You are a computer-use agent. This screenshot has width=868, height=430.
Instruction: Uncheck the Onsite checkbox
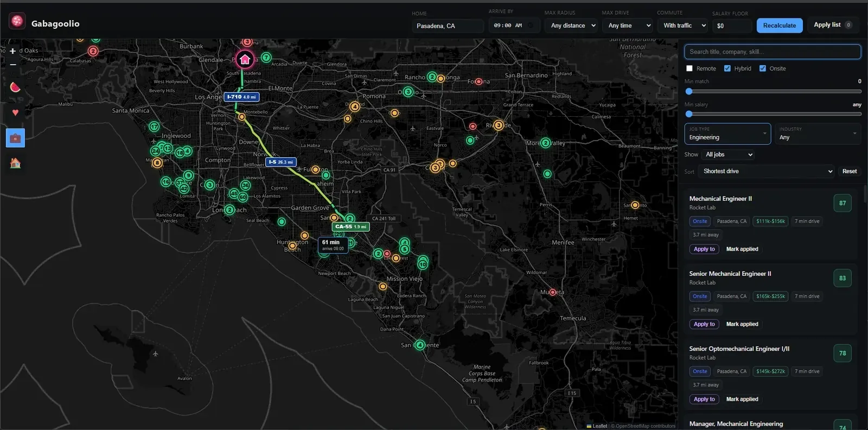coord(763,68)
